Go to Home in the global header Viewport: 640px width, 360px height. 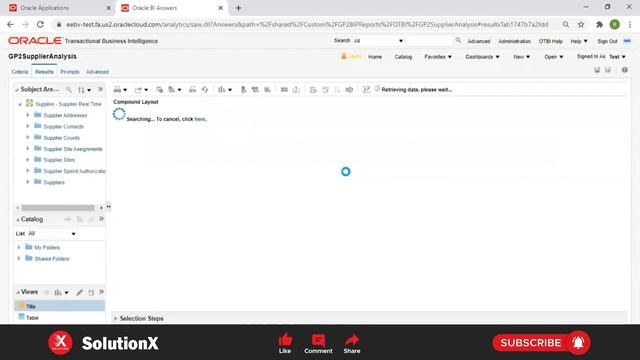(x=375, y=57)
